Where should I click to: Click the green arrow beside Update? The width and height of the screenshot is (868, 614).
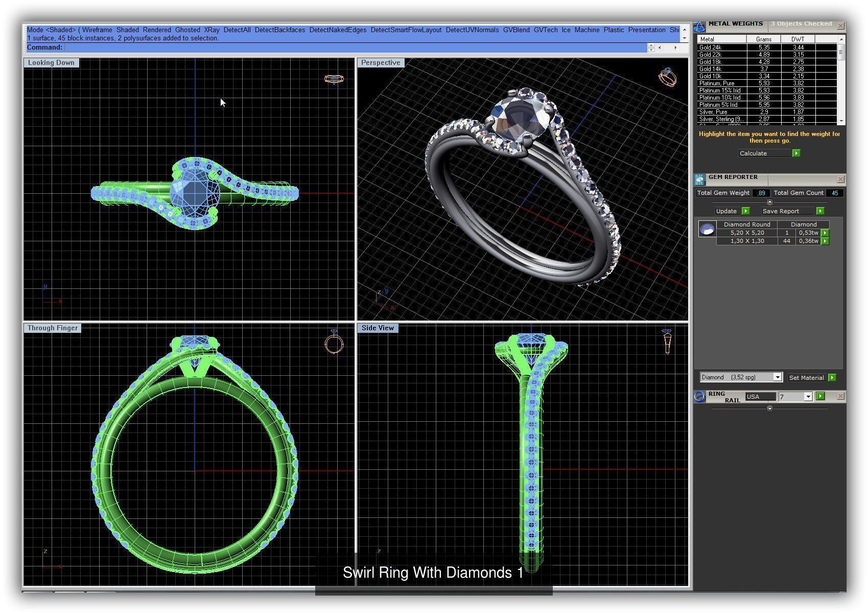point(745,211)
